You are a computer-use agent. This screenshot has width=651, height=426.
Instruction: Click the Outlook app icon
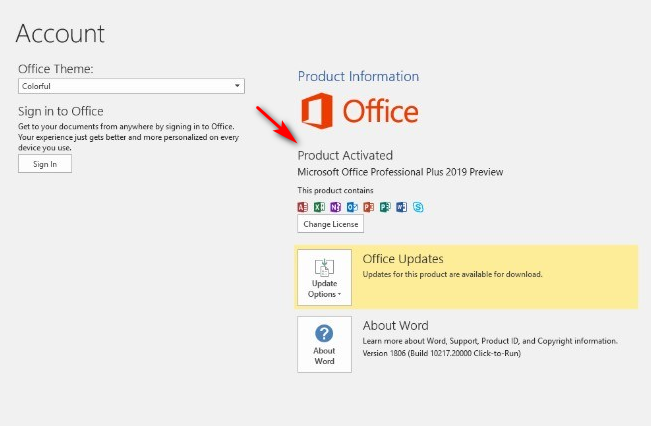click(352, 207)
